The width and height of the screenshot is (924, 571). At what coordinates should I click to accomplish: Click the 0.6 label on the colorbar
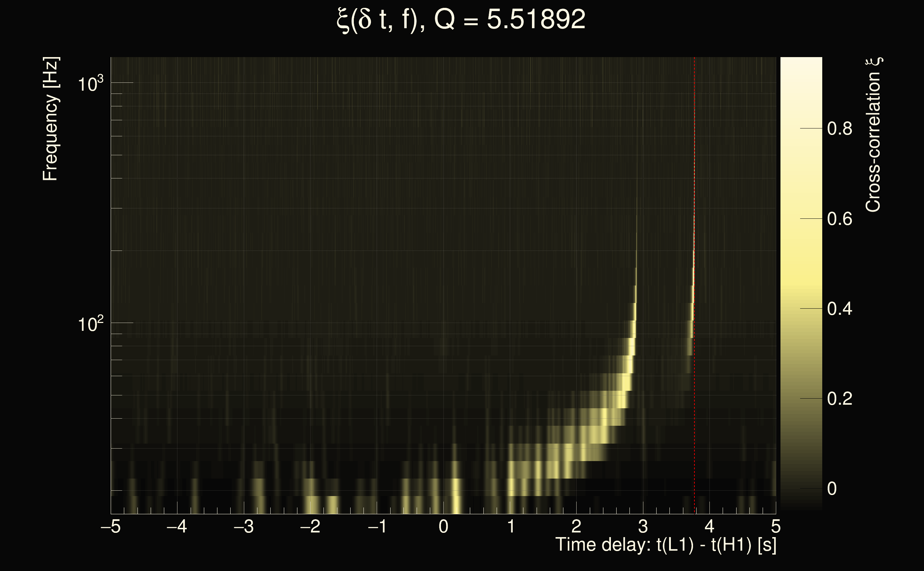click(839, 219)
